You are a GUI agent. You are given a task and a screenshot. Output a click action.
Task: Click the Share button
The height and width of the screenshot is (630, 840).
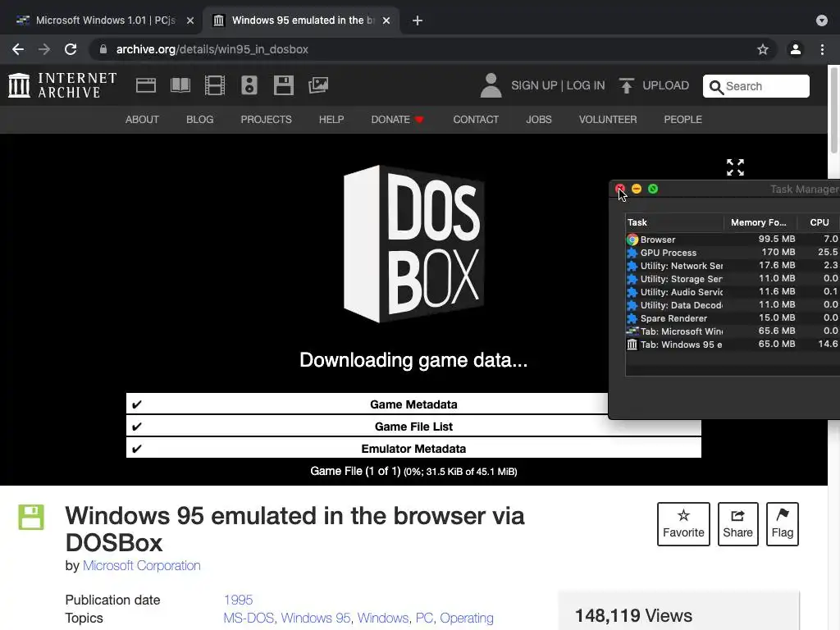pyautogui.click(x=737, y=524)
